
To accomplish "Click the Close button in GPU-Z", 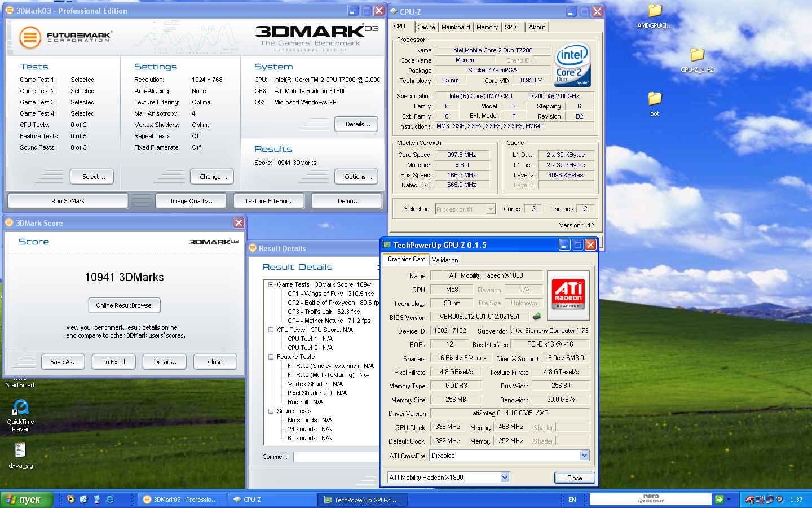I will [x=575, y=478].
